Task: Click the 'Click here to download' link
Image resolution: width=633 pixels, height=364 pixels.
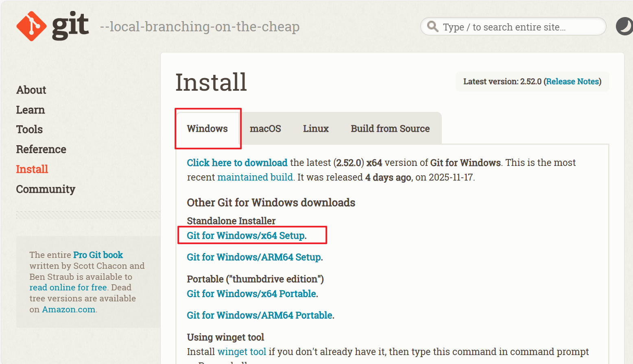Action: pyautogui.click(x=237, y=163)
